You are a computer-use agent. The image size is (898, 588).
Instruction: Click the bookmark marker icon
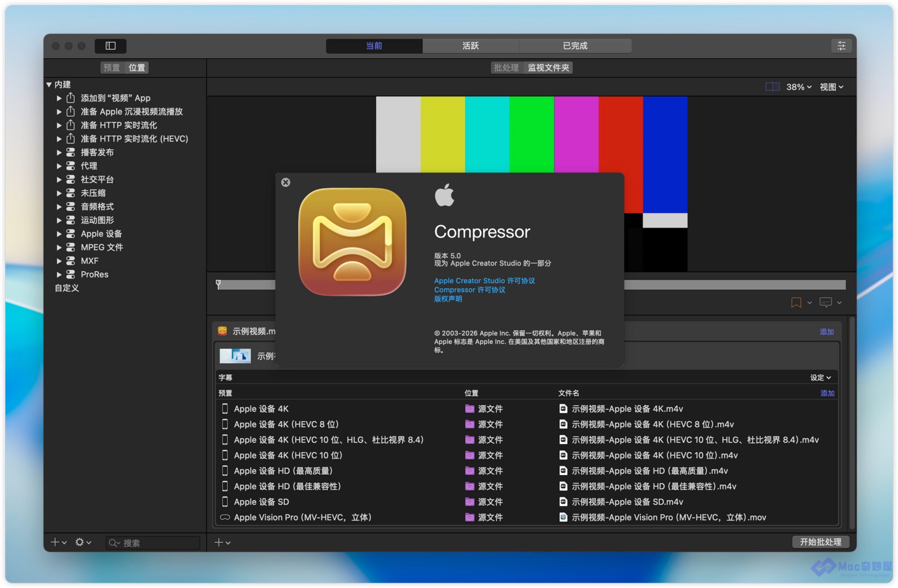pyautogui.click(x=796, y=302)
